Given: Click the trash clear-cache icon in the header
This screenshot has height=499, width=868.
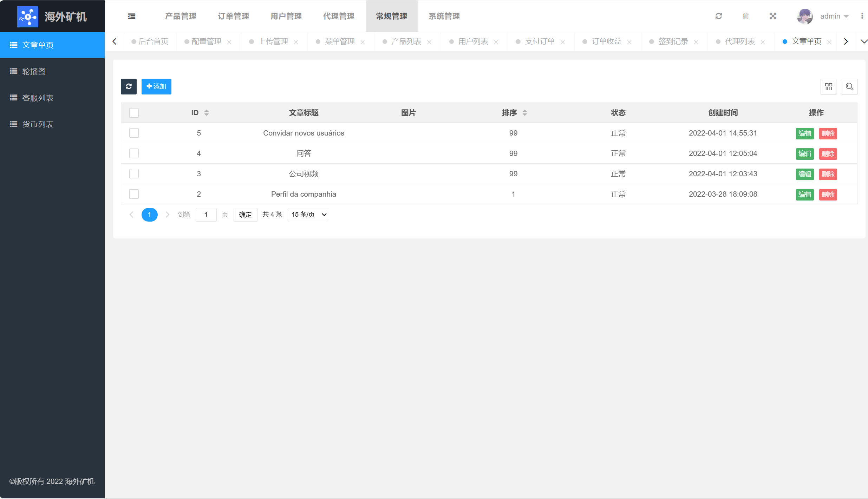Looking at the screenshot, I should [x=746, y=16].
